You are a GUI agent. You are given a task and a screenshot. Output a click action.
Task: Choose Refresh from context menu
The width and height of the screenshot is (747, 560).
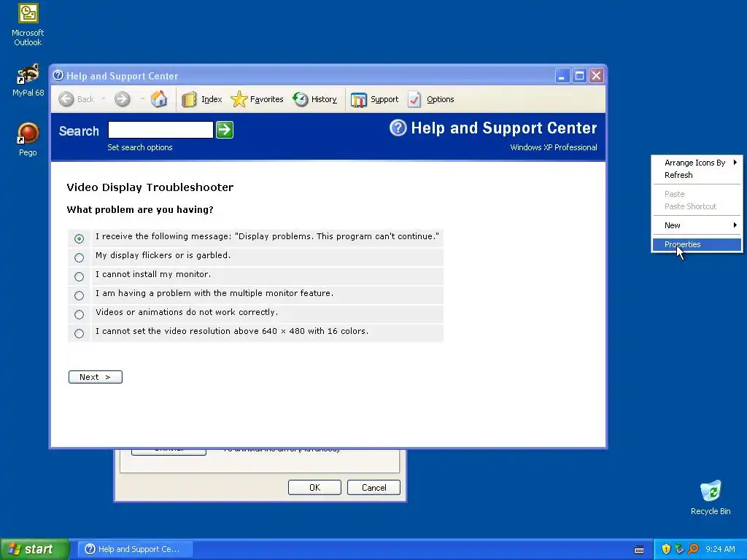point(697,175)
